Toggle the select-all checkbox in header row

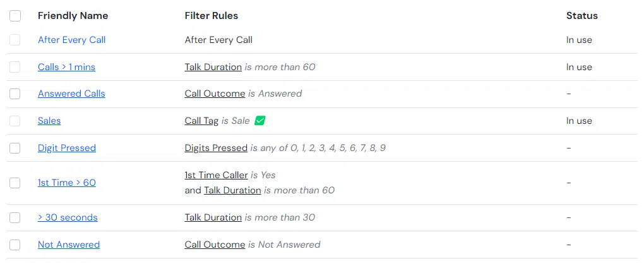point(15,16)
